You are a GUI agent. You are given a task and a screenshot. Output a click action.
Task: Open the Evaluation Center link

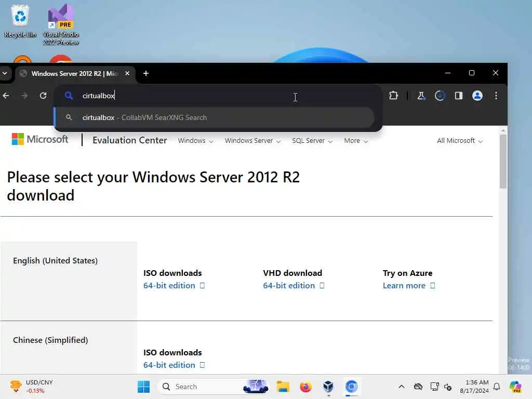[129, 140]
